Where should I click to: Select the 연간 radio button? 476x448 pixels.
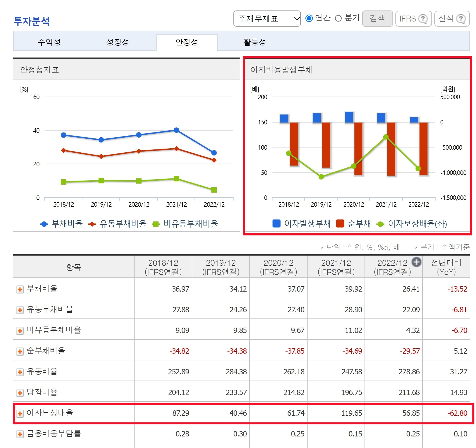309,19
